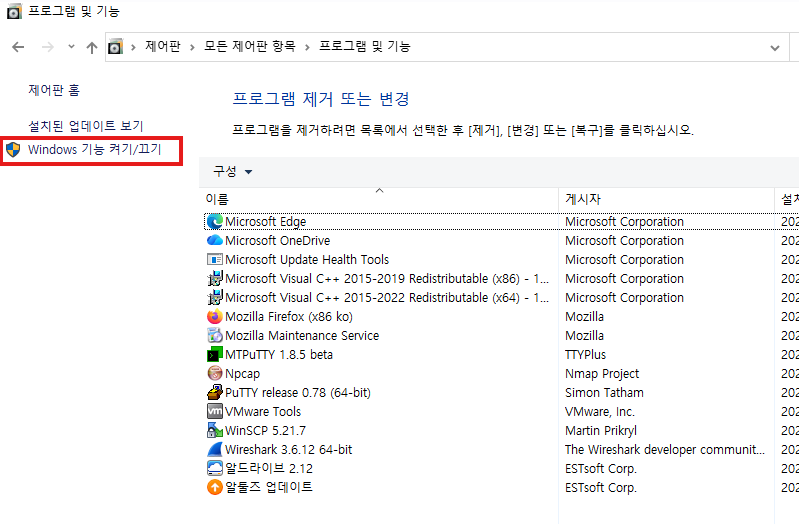
Task: Click the shield icon beside Windows 기능 켜기/끄기
Action: click(13, 149)
